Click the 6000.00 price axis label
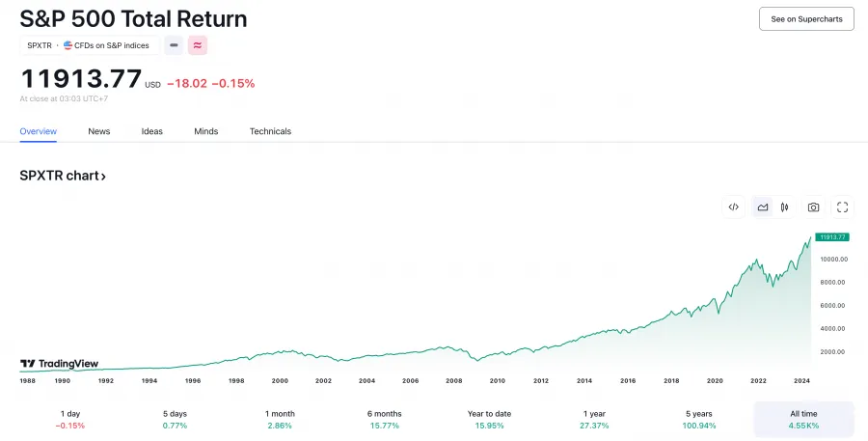The height and width of the screenshot is (441, 868). click(x=832, y=305)
